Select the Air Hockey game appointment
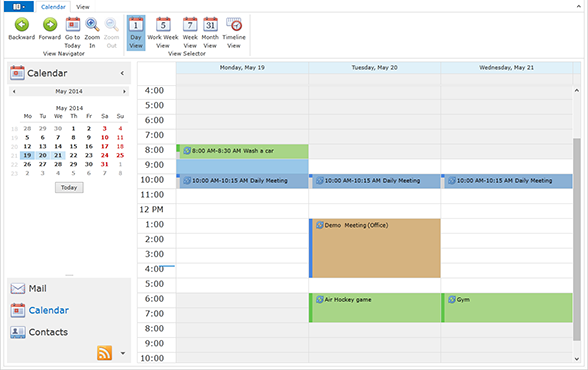 (x=375, y=308)
